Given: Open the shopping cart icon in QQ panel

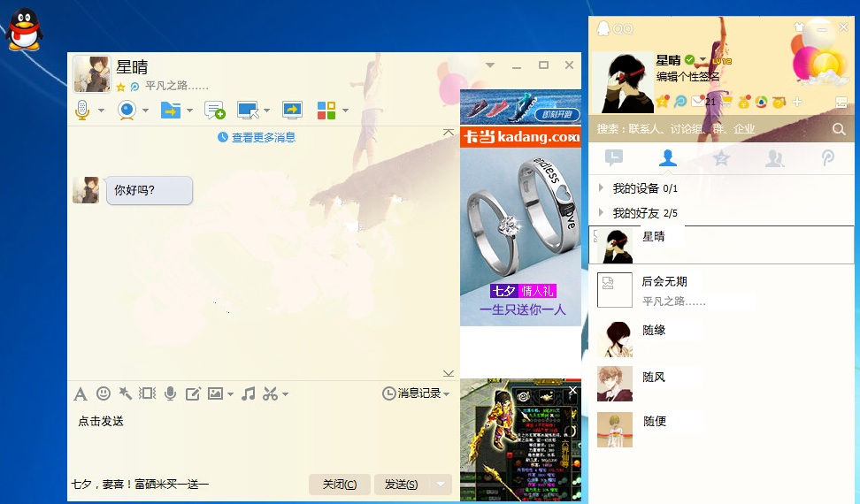Looking at the screenshot, I should pos(726,102).
